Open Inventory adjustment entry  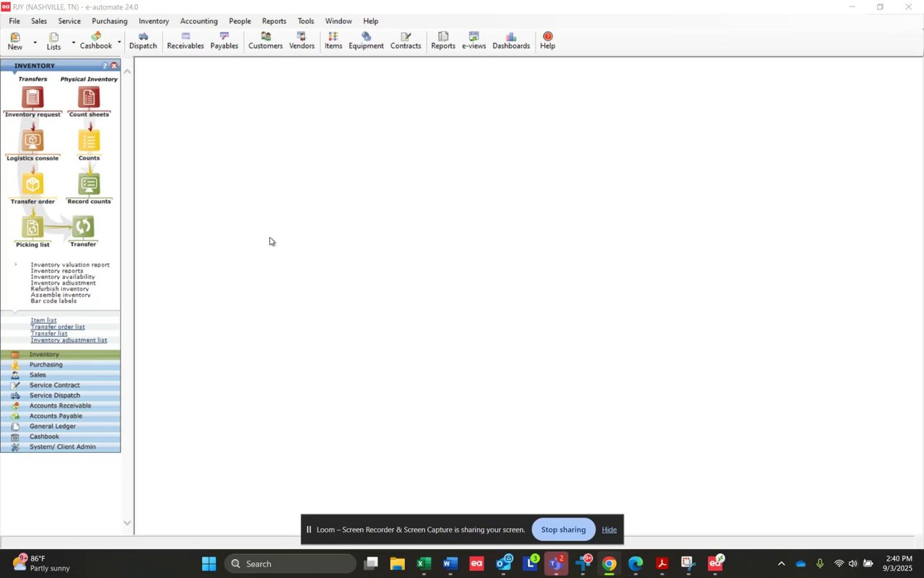coord(64,282)
